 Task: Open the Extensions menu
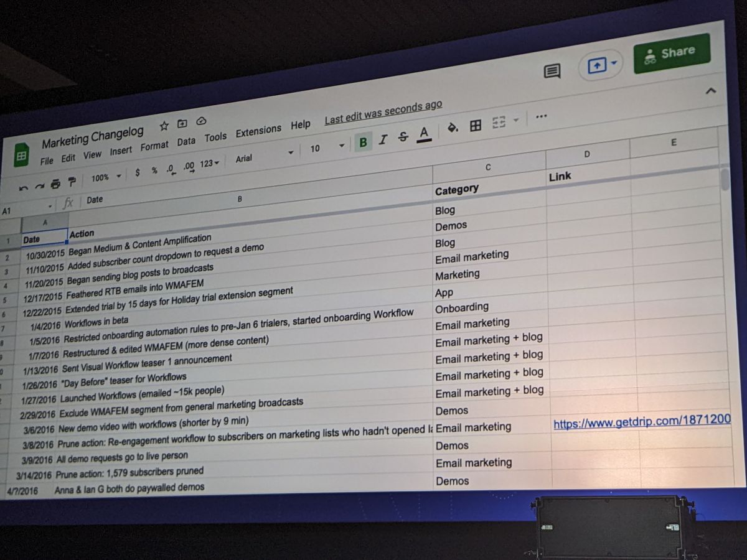coord(258,131)
